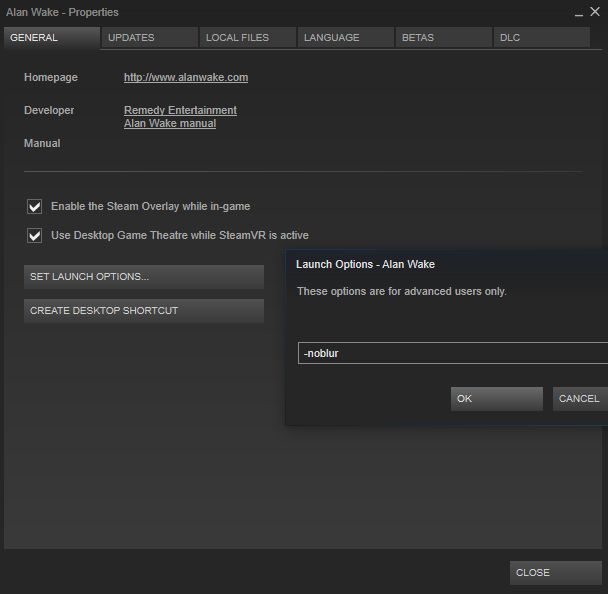The image size is (608, 594).
Task: Toggle Use Desktop Game Theatre checkbox
Action: click(x=35, y=235)
